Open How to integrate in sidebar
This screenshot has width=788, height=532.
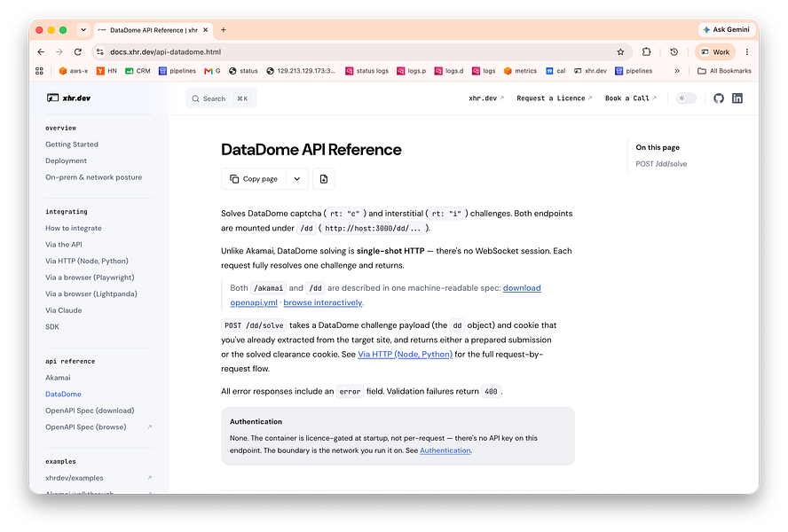74,228
